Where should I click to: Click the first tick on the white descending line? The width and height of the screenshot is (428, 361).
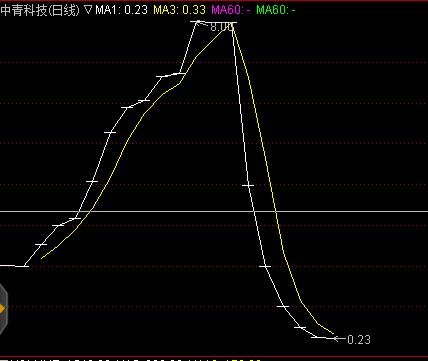248,185
